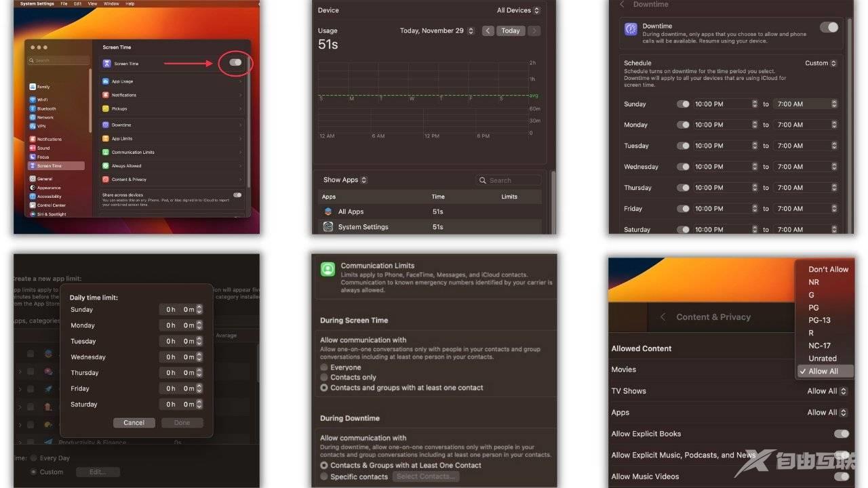The height and width of the screenshot is (488, 868).
Task: Open the Show Apps dropdown
Action: 345,180
